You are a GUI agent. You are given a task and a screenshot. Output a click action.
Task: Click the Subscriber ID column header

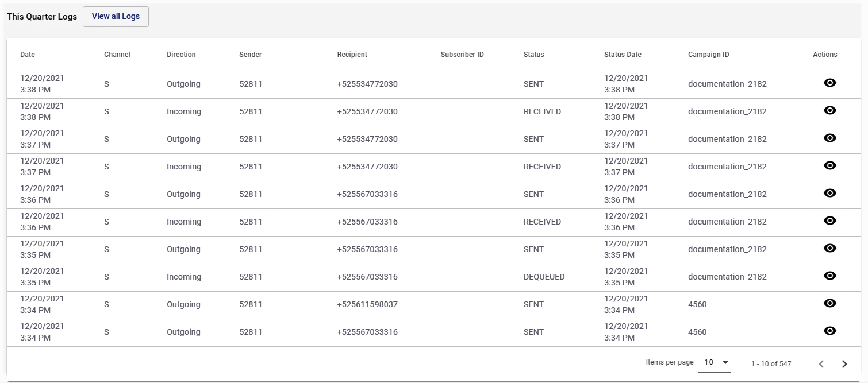(x=462, y=55)
